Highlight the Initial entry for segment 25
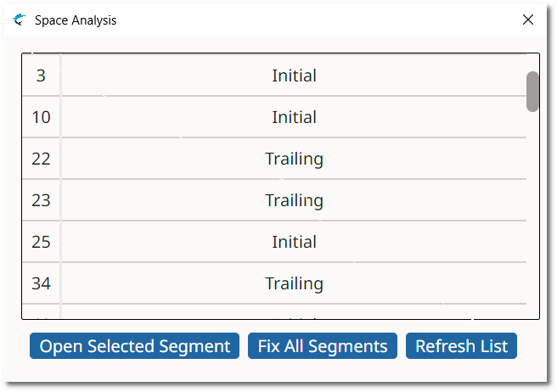The width and height of the screenshot is (557, 392). click(294, 242)
